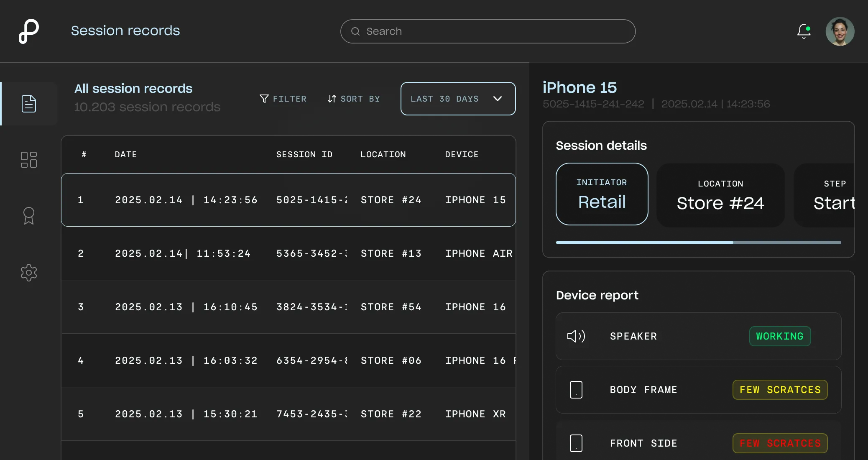Image resolution: width=868 pixels, height=460 pixels.
Task: Select the INITIATOR Retail card
Action: tap(602, 194)
